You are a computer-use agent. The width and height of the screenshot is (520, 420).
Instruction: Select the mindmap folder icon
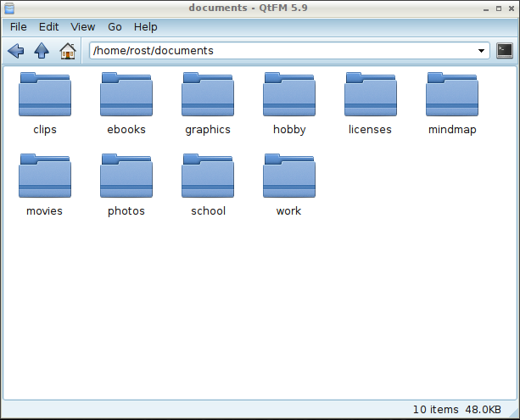[452, 94]
